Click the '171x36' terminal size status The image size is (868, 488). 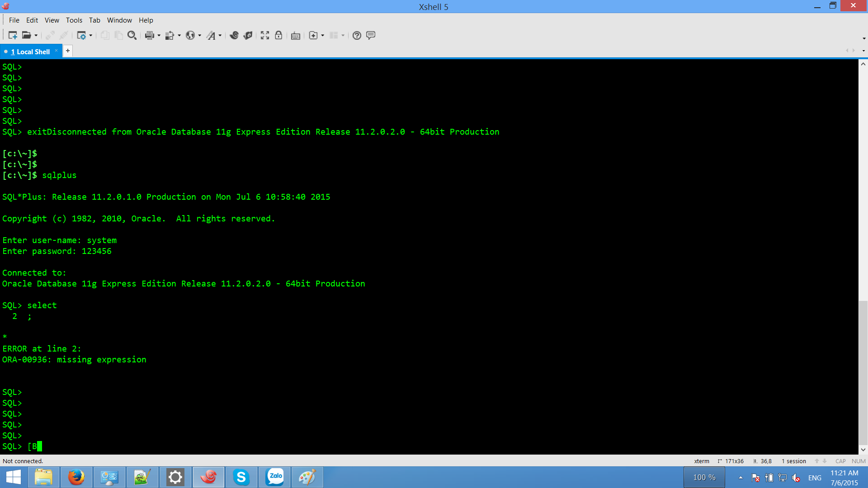point(731,461)
